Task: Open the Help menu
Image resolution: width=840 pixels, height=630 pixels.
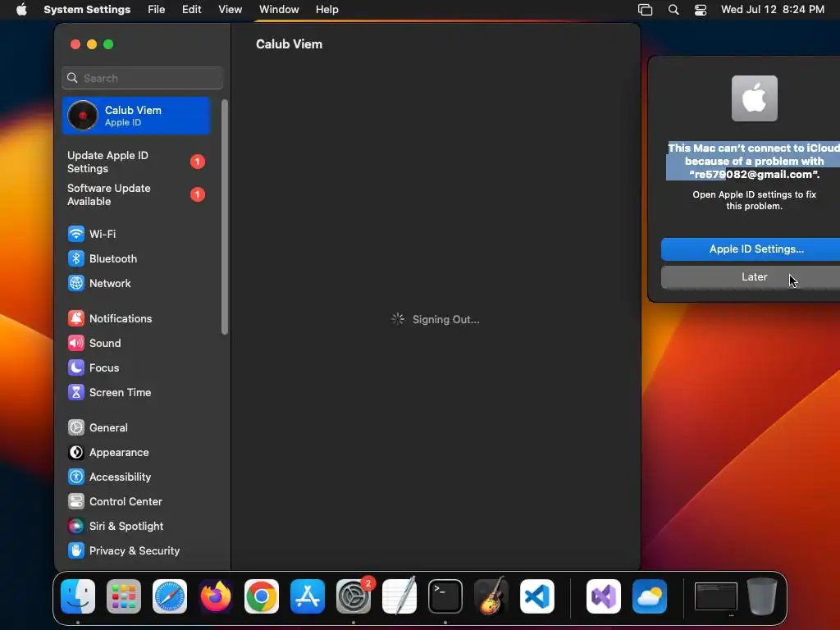Action: 326,10
